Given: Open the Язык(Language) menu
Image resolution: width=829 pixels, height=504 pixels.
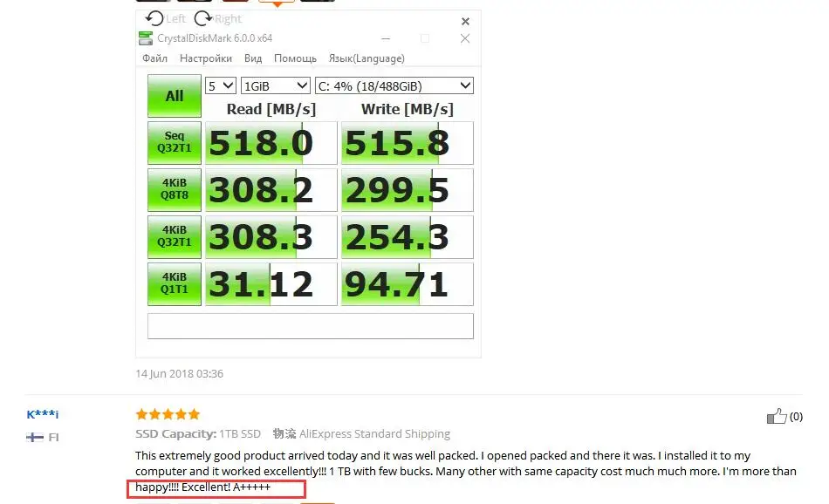Looking at the screenshot, I should click(x=367, y=58).
